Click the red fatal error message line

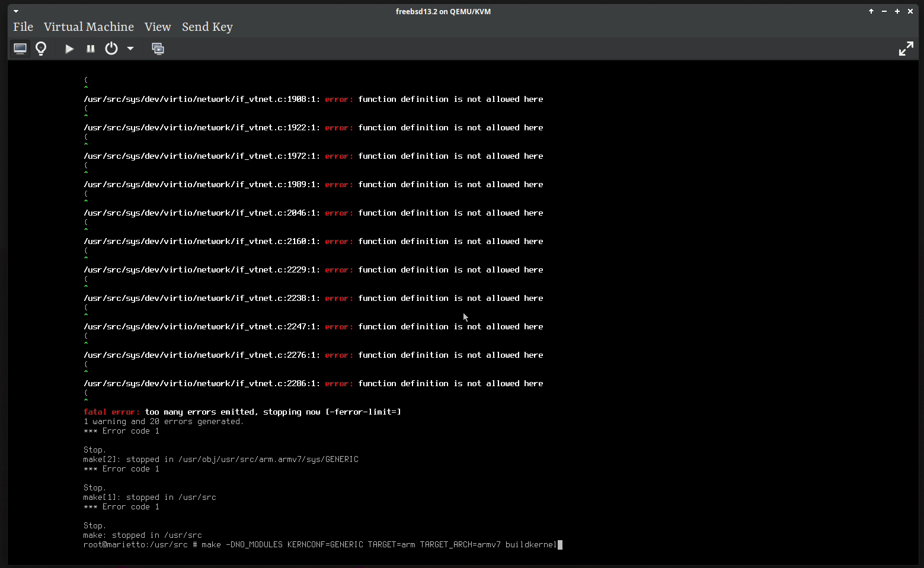tap(242, 412)
